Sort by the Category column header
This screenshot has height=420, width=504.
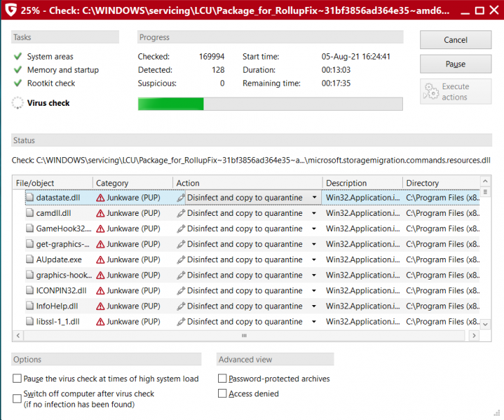pyautogui.click(x=133, y=183)
